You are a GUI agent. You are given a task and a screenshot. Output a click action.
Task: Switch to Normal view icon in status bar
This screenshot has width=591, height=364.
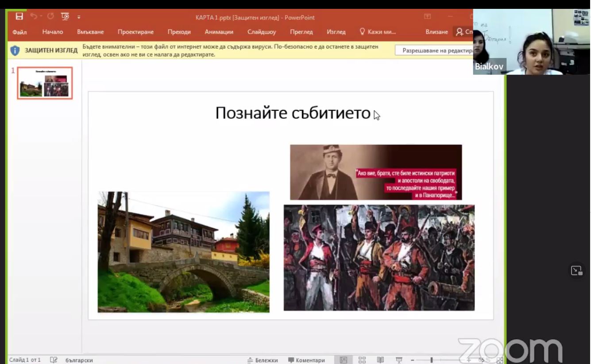click(344, 360)
